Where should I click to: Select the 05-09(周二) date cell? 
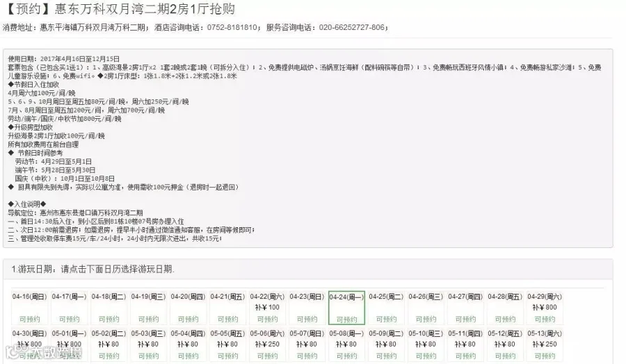(x=386, y=345)
